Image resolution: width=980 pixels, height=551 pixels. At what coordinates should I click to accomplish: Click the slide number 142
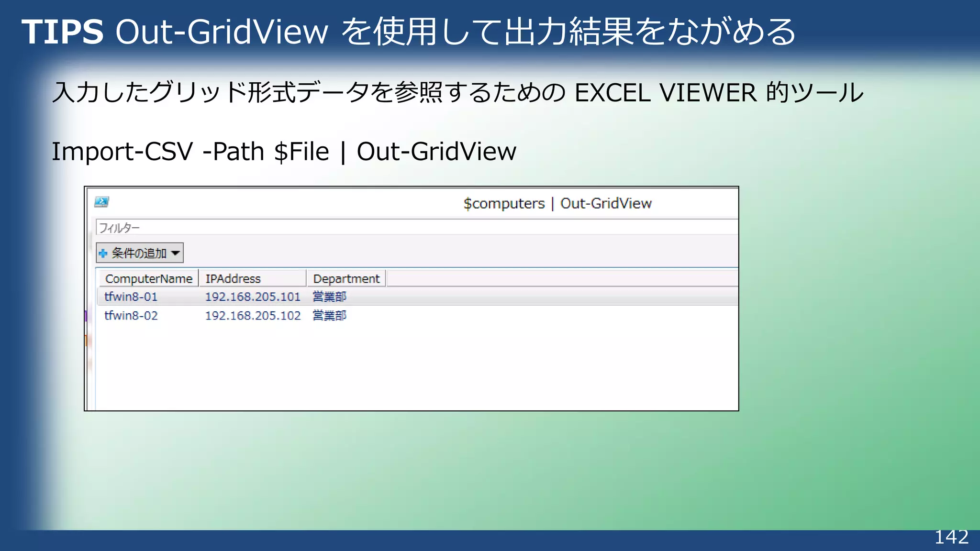click(951, 537)
